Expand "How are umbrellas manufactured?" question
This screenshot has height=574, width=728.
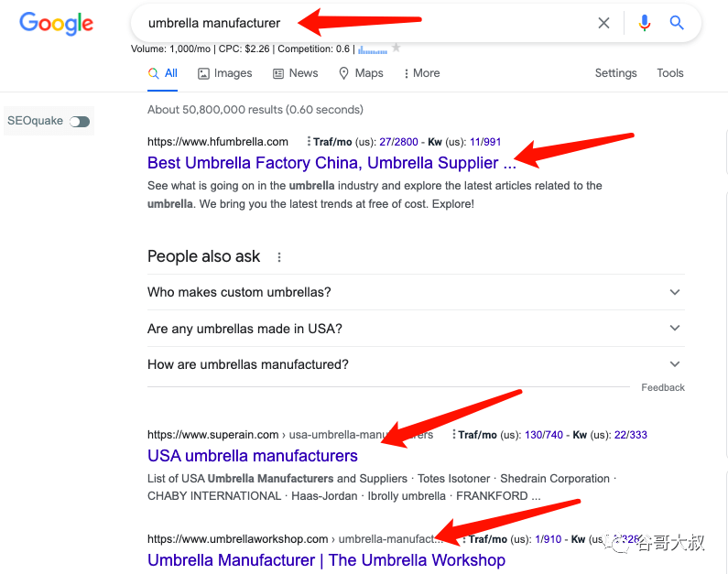415,364
